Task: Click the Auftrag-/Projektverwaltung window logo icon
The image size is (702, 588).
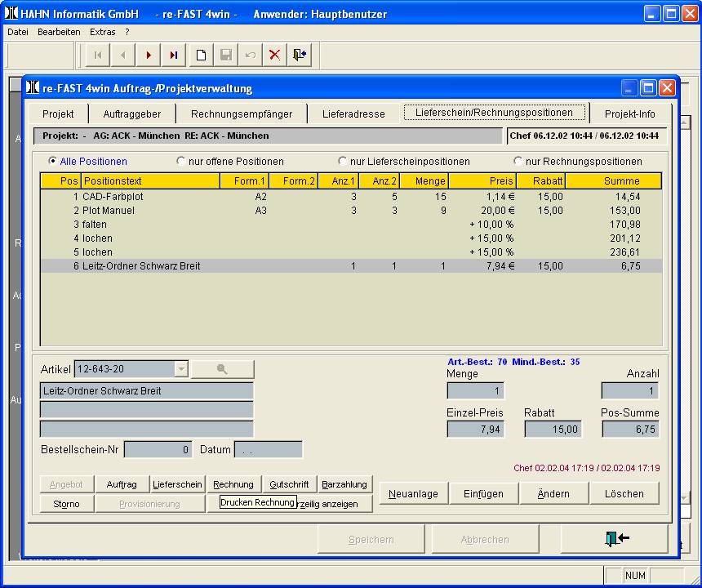Action: pyautogui.click(x=32, y=87)
